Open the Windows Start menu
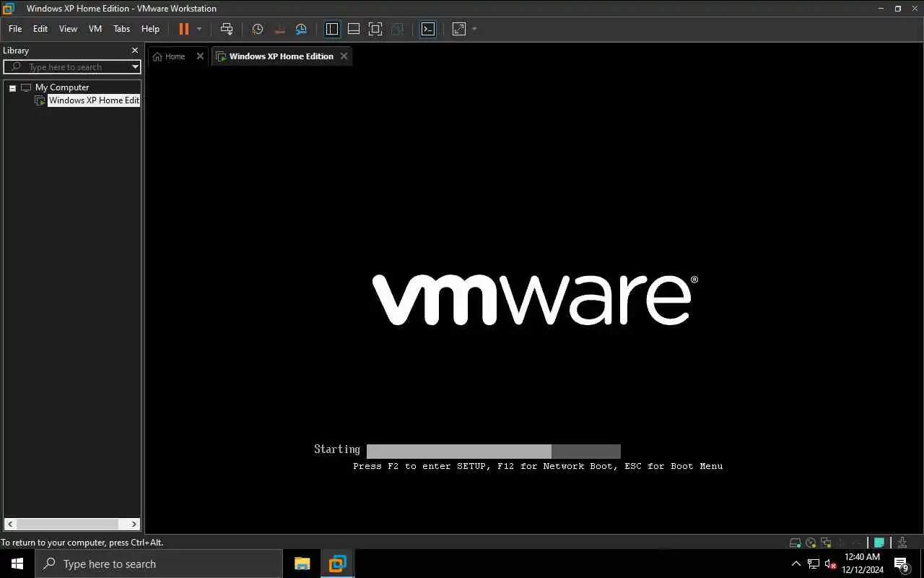This screenshot has width=924, height=578. [17, 564]
